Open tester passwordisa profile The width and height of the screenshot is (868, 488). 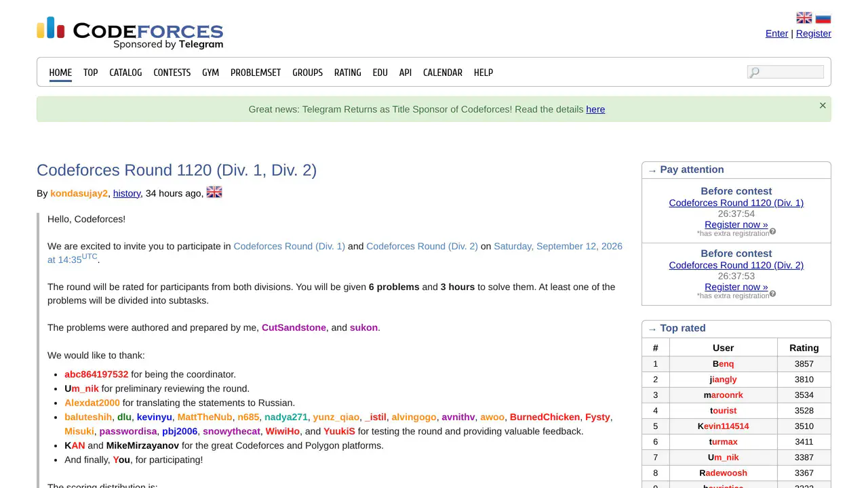click(x=128, y=431)
